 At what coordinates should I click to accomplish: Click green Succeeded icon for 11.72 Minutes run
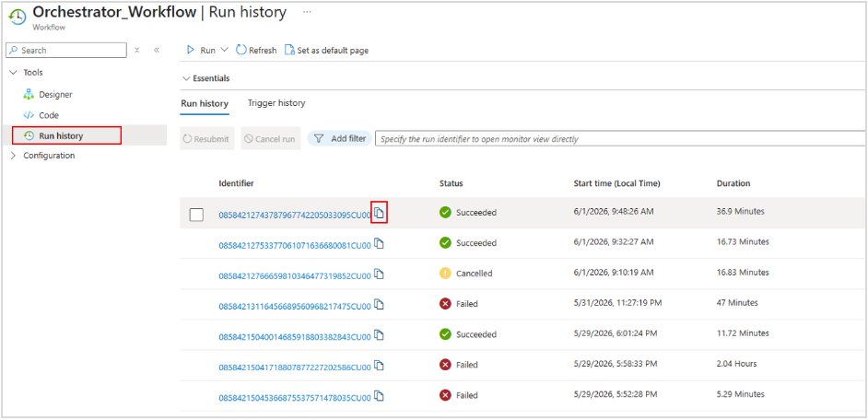445,334
